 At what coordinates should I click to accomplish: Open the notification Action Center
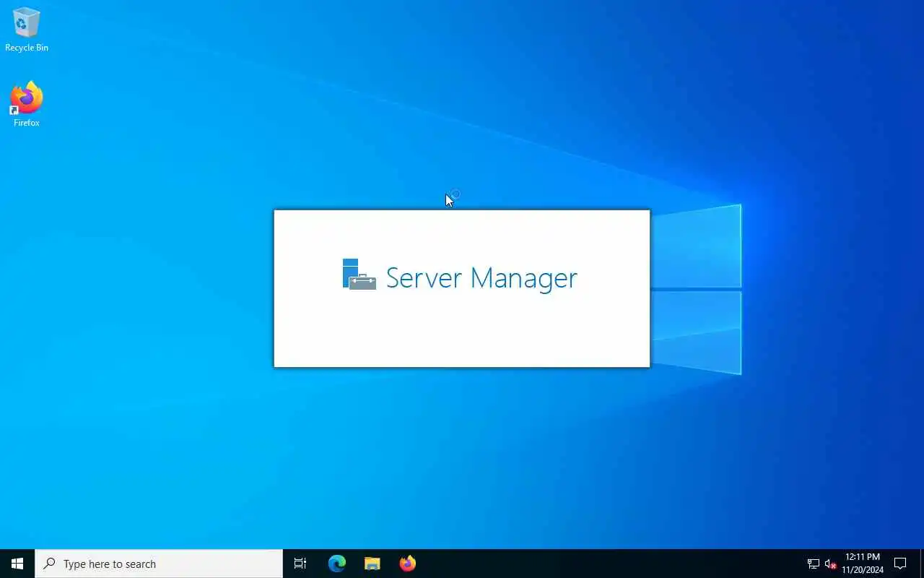[x=900, y=564]
